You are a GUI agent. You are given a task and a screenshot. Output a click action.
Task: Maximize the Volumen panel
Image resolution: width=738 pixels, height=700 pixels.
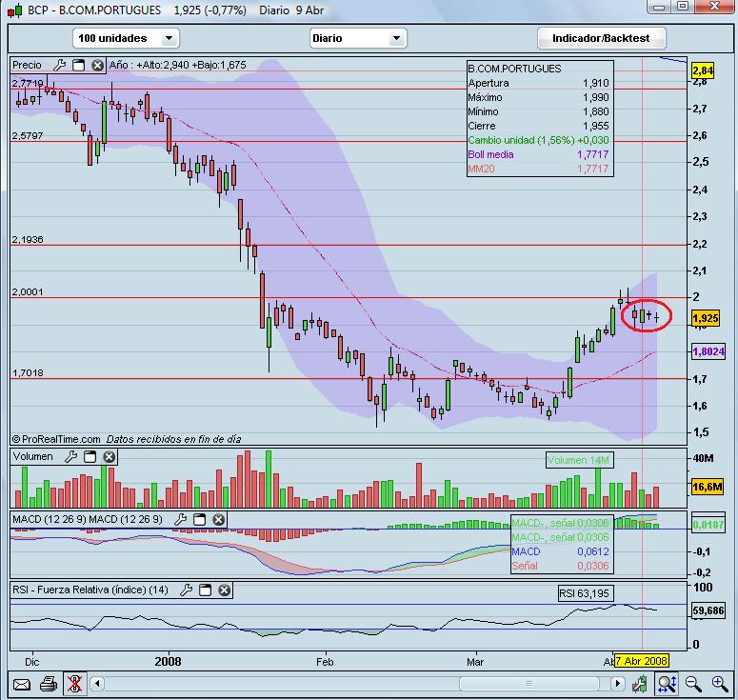point(90,456)
